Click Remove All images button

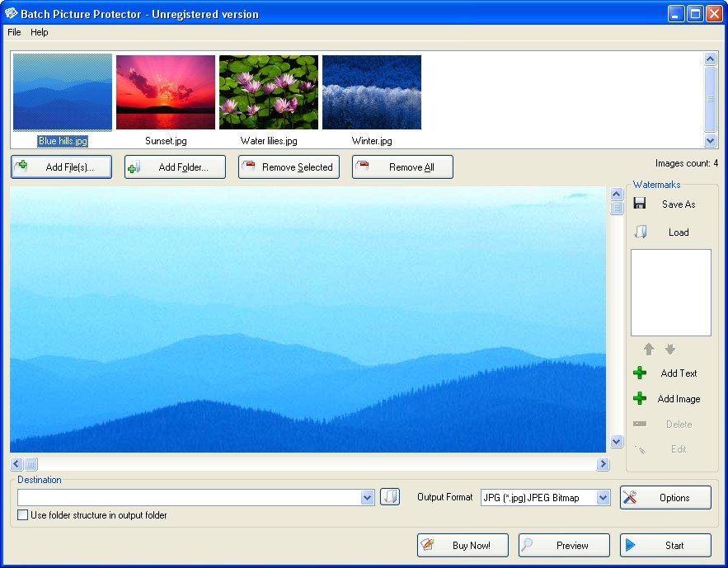(x=402, y=167)
